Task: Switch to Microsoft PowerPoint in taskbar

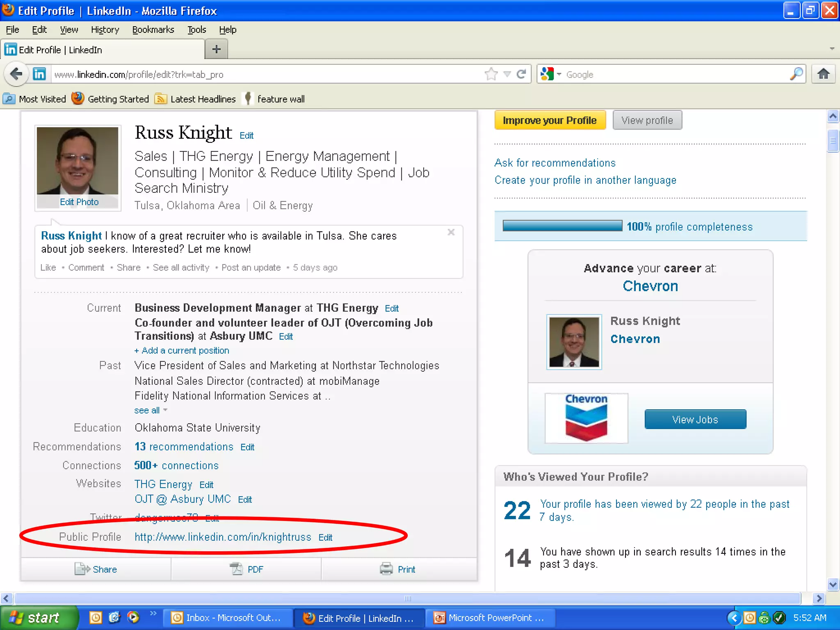Action: click(x=490, y=618)
